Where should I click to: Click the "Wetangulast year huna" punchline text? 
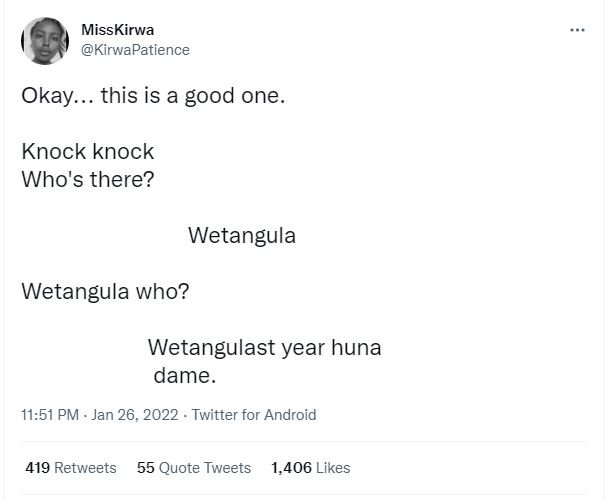[264, 349]
